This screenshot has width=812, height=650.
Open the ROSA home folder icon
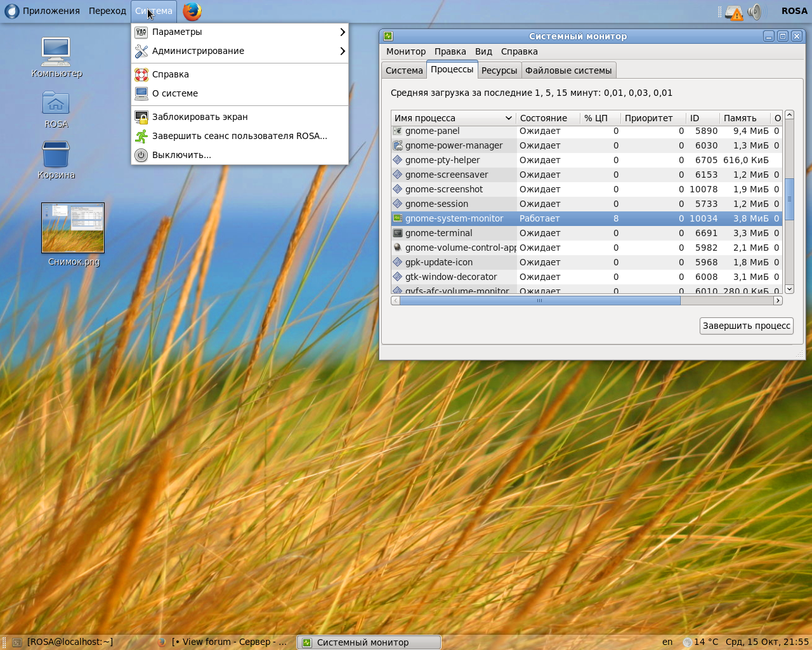coord(56,103)
